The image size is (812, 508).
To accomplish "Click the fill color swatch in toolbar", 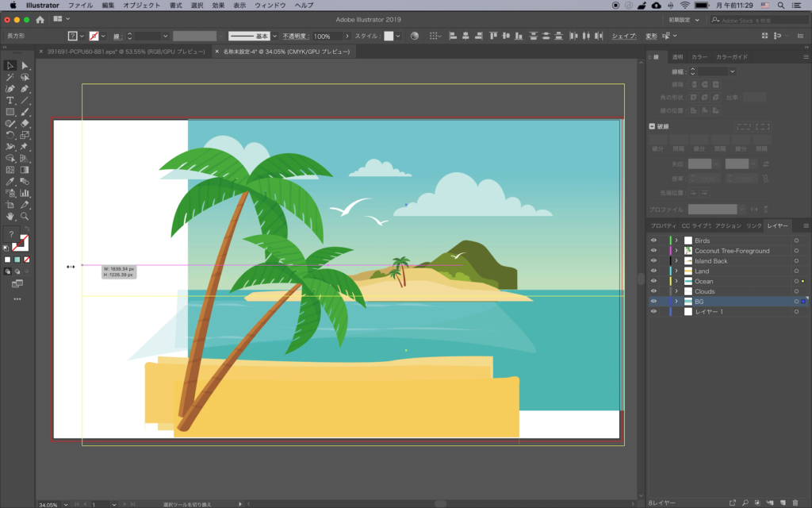I will [11, 235].
